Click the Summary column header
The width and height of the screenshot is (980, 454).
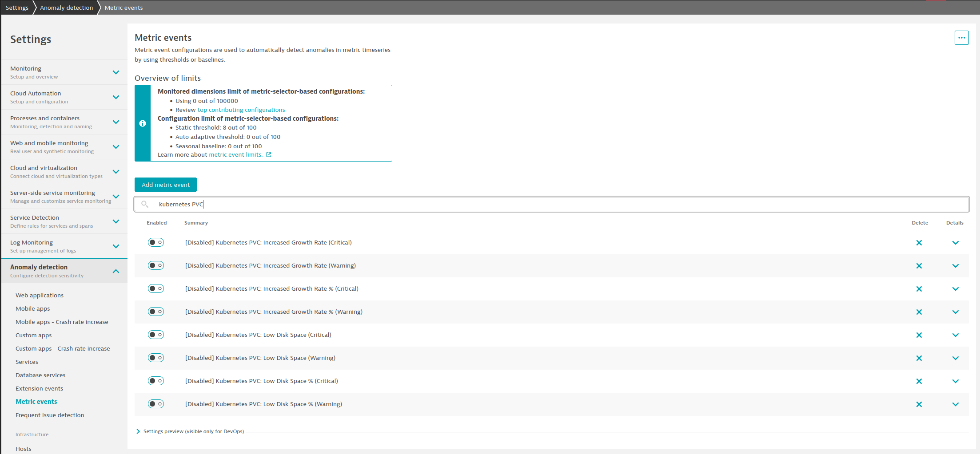point(196,223)
